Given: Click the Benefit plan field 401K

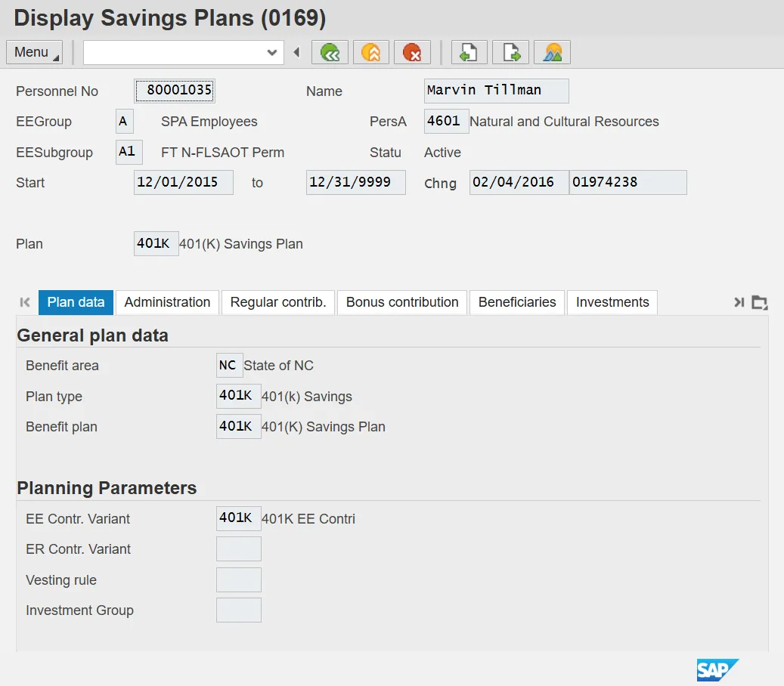Looking at the screenshot, I should click(238, 427).
